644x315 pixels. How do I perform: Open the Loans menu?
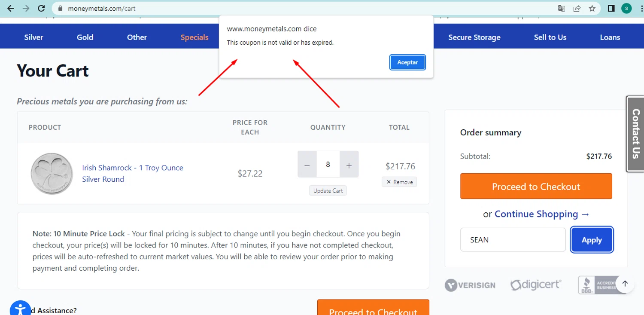610,37
